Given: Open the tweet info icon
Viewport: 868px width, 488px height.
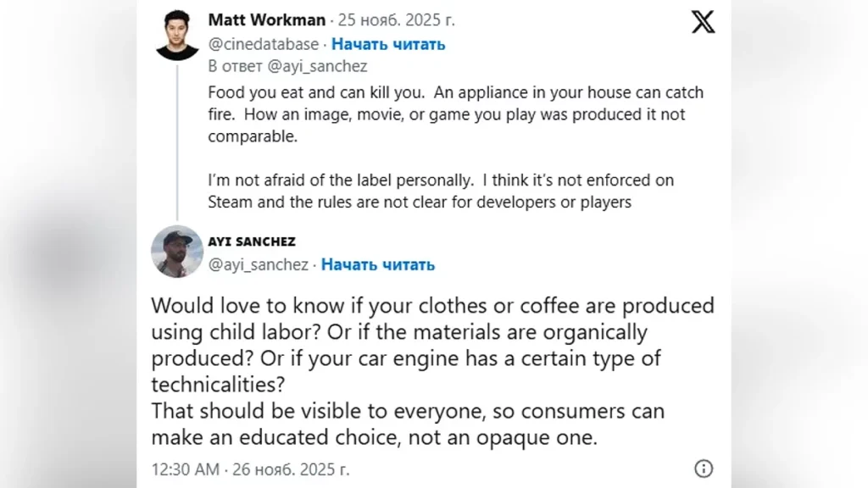Looking at the screenshot, I should tap(703, 468).
